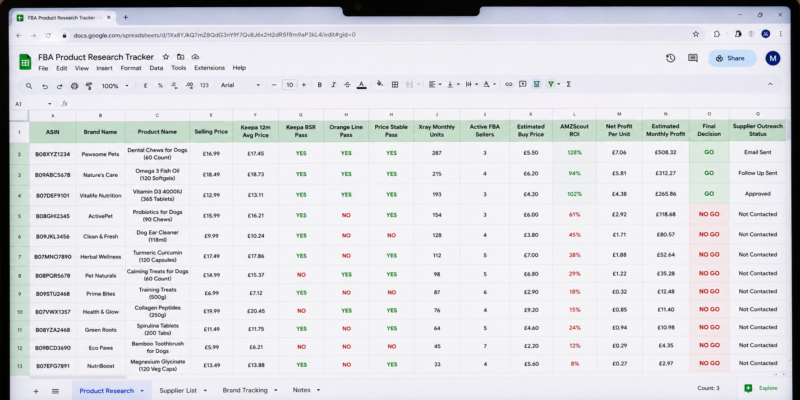Open the borders tool
The height and width of the screenshot is (400, 800).
(395, 85)
